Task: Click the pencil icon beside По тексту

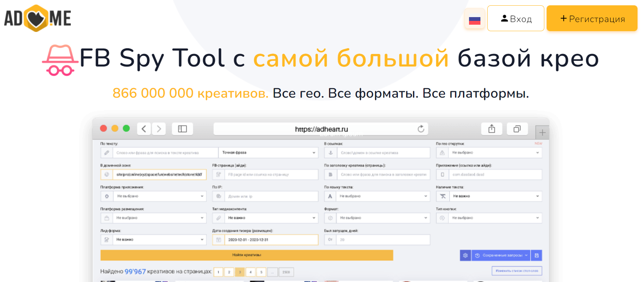Action: [107, 153]
